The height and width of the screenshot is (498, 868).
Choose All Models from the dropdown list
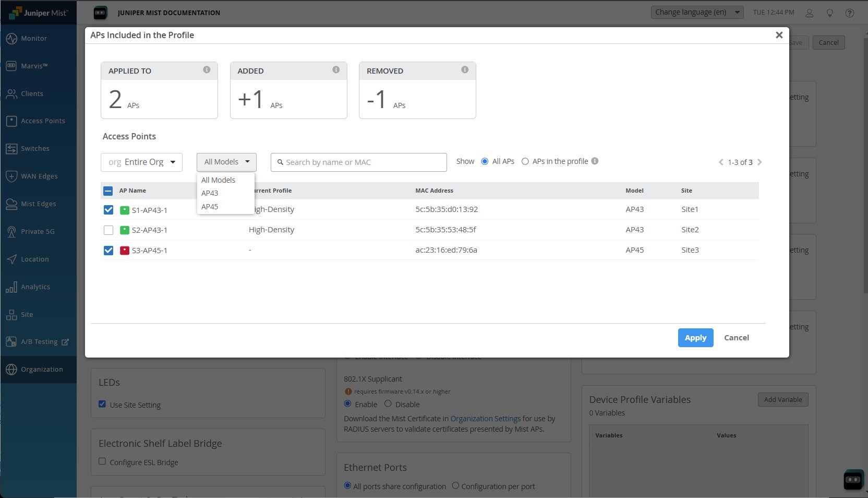point(225,180)
